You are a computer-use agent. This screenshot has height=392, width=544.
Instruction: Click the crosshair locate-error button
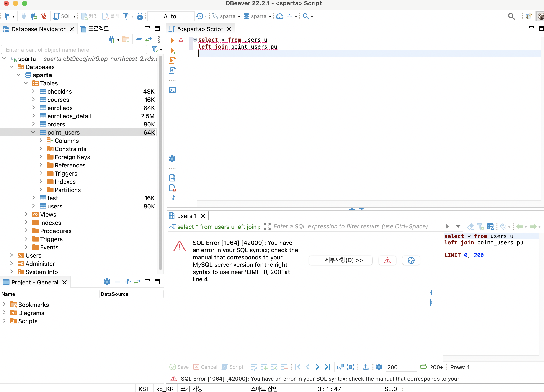411,260
